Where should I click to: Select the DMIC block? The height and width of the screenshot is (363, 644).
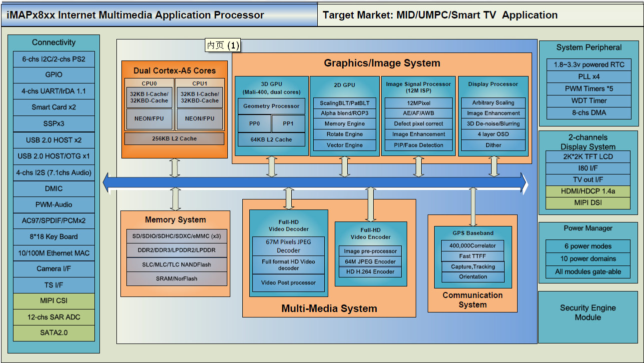coord(53,188)
